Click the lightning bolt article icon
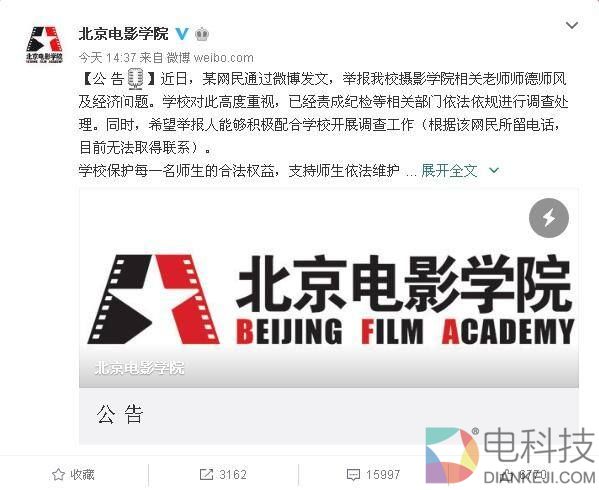The width and height of the screenshot is (599, 490). click(549, 218)
